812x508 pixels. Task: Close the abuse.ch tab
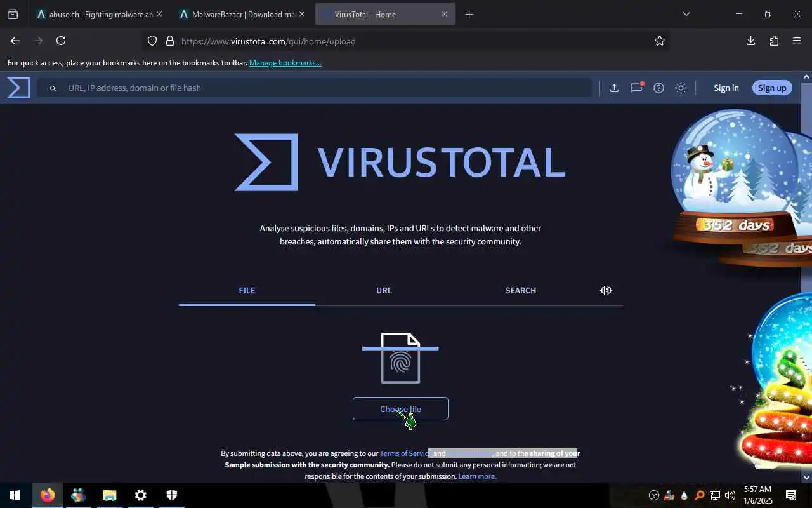click(x=159, y=14)
